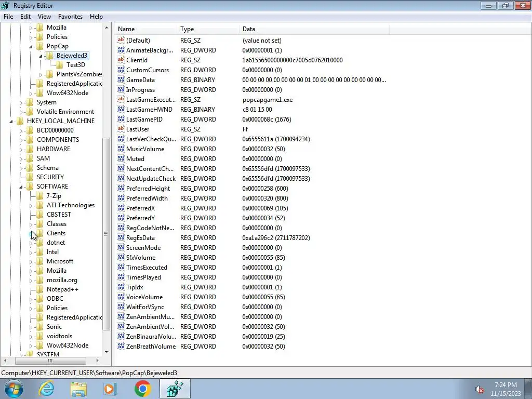This screenshot has width=532, height=399.
Task: Click the Bejeweled3 folder icon
Action: [49, 55]
